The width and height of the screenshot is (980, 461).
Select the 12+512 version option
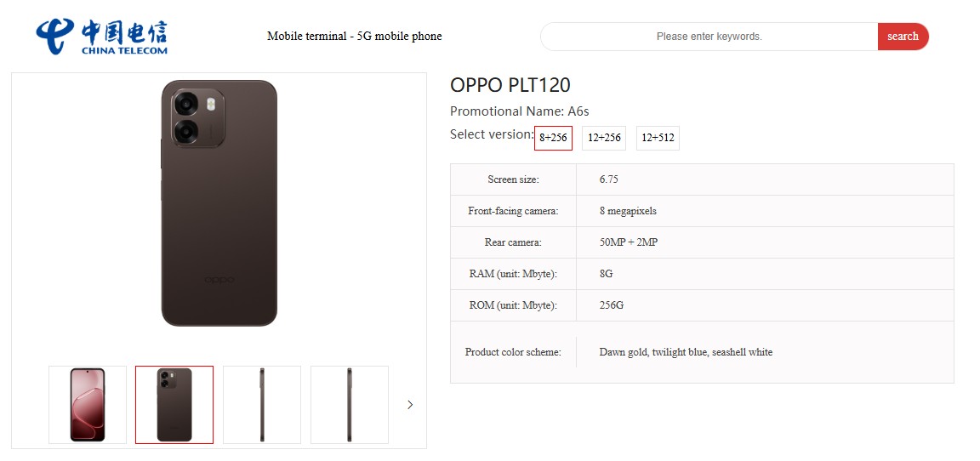pos(658,138)
